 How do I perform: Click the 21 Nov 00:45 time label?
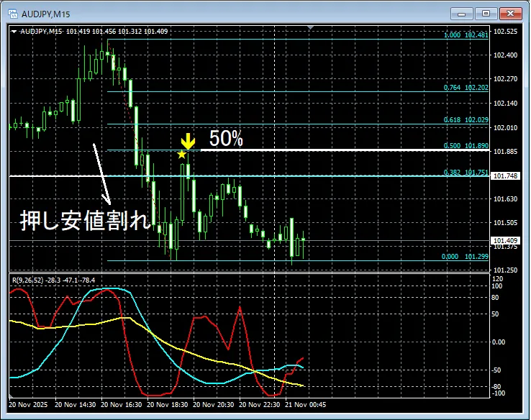point(306,405)
